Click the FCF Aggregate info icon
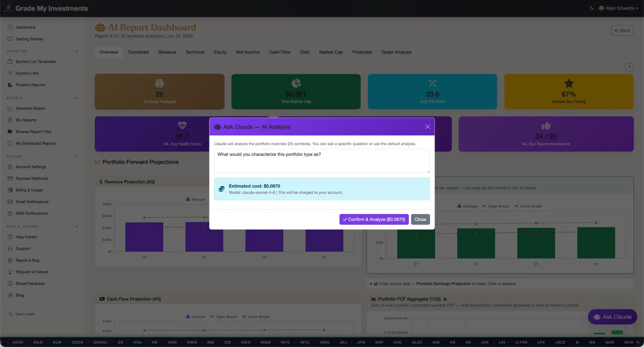This screenshot has width=644, height=347. point(445,299)
